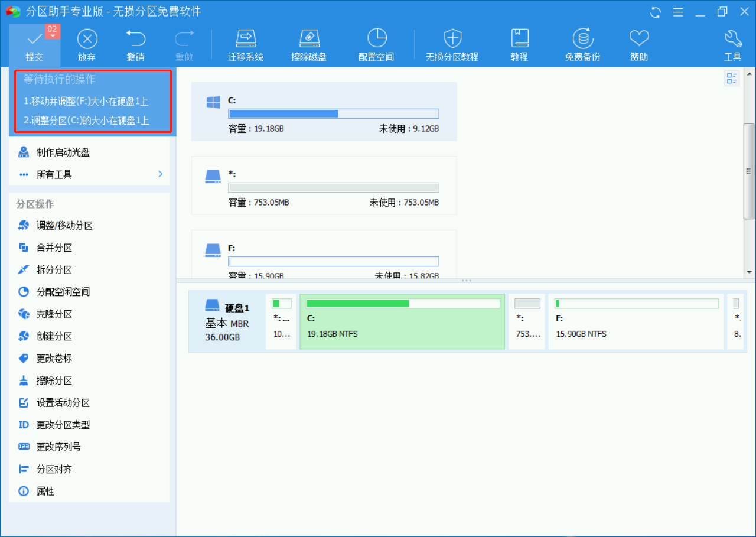The width and height of the screenshot is (756, 537).
Task: Open the 擦除磁盘 wipe disk tool
Action: (x=309, y=45)
